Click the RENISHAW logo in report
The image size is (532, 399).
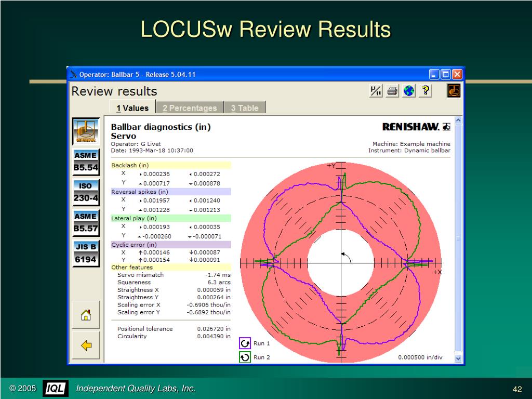click(416, 127)
